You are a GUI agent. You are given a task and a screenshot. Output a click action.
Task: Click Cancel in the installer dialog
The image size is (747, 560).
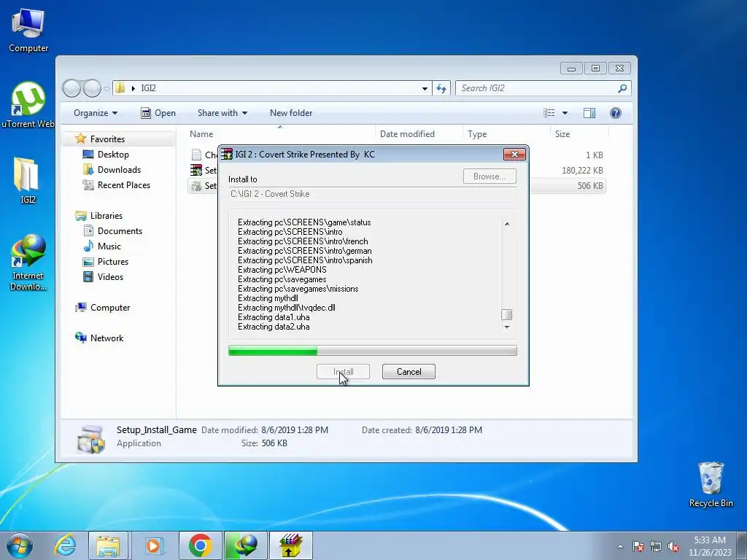click(x=409, y=372)
